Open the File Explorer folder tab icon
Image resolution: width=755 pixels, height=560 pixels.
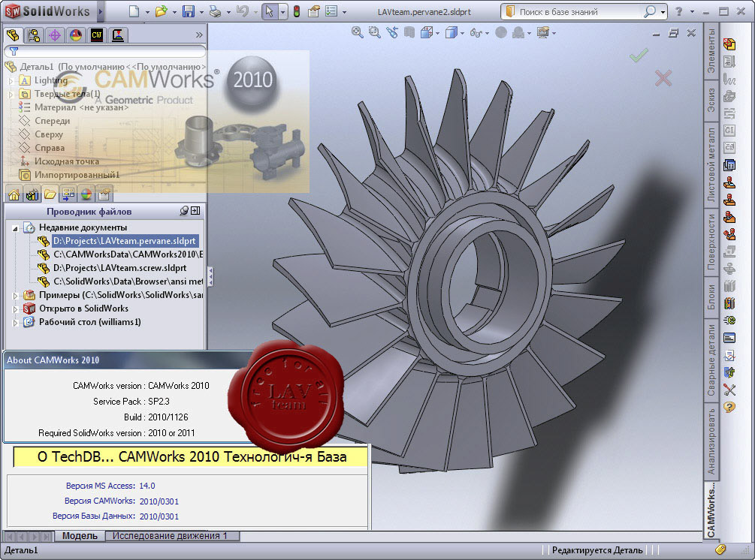50,194
